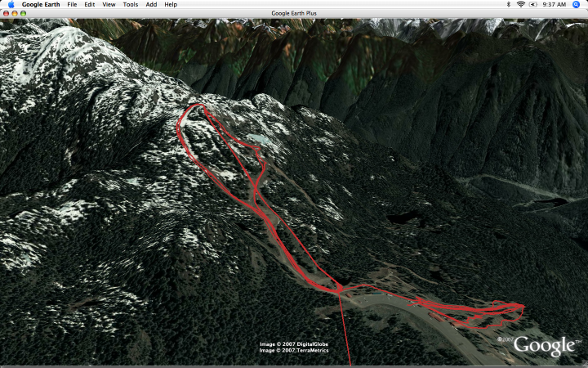Open the Wi-Fi status menu

(x=520, y=5)
